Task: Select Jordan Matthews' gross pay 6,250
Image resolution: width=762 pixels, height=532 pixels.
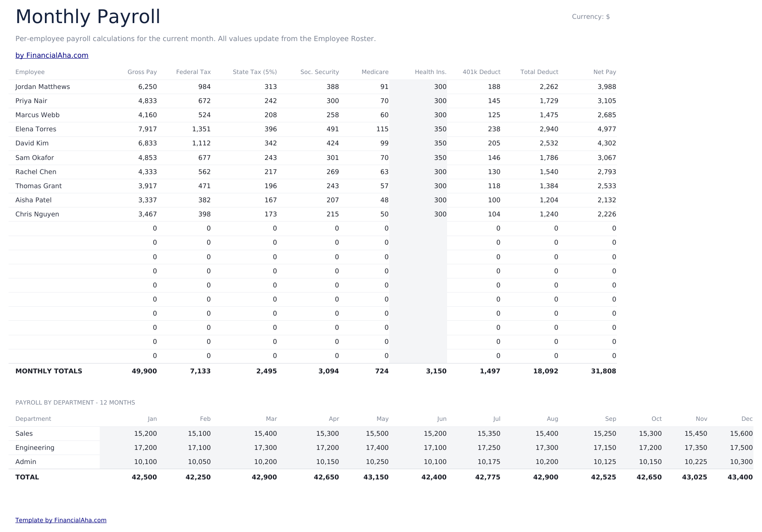Action: pos(148,87)
